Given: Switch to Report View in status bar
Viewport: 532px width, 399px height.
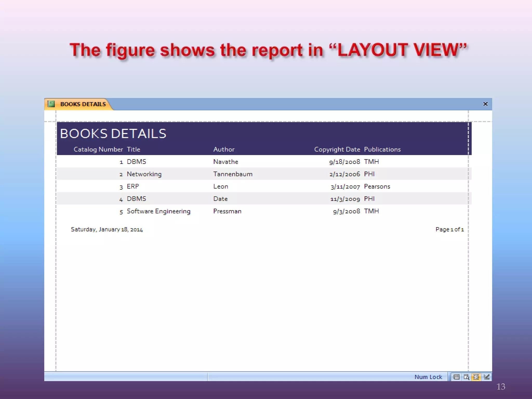Looking at the screenshot, I should point(456,377).
